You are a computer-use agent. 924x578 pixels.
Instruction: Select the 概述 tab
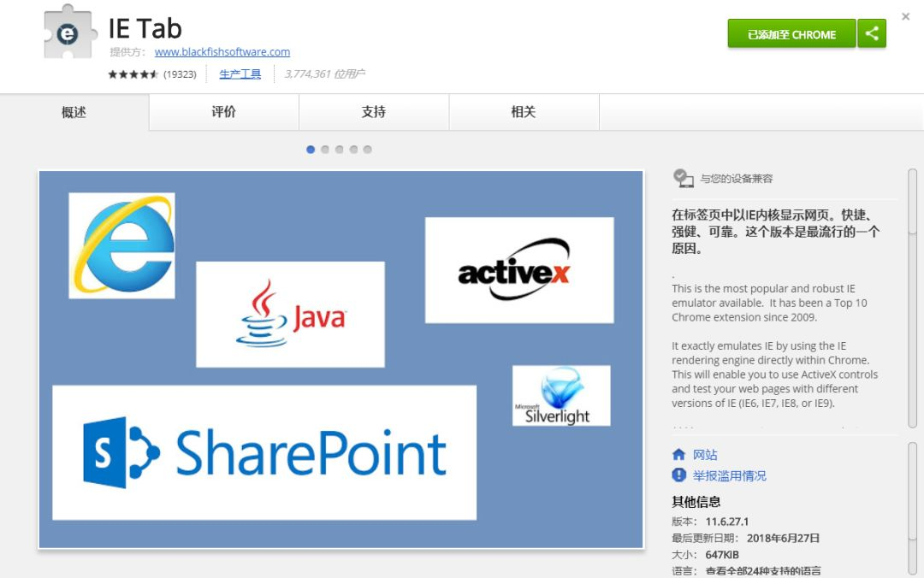pyautogui.click(x=74, y=112)
